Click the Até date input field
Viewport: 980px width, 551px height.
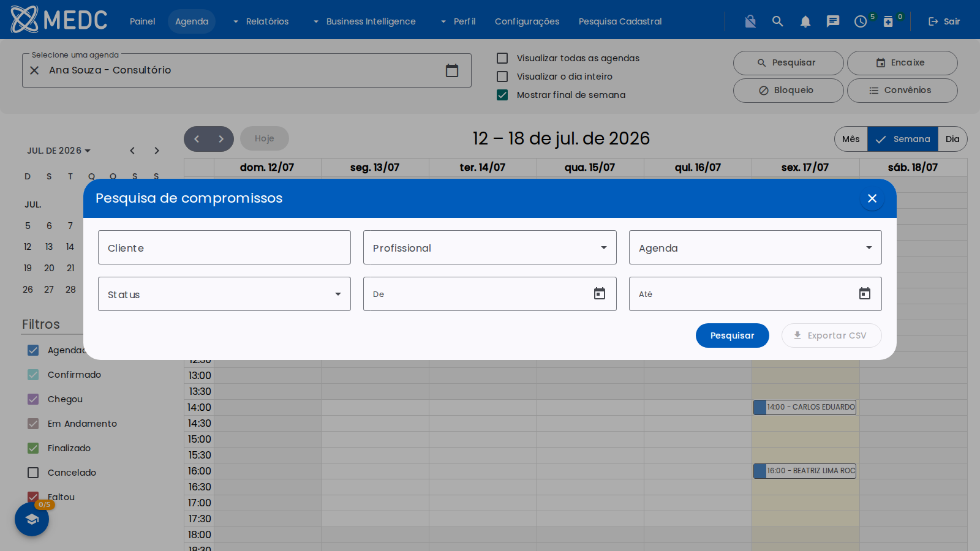pyautogui.click(x=755, y=294)
